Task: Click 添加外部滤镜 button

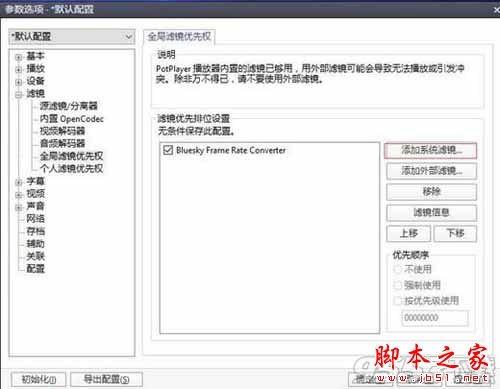Action: [x=431, y=171]
